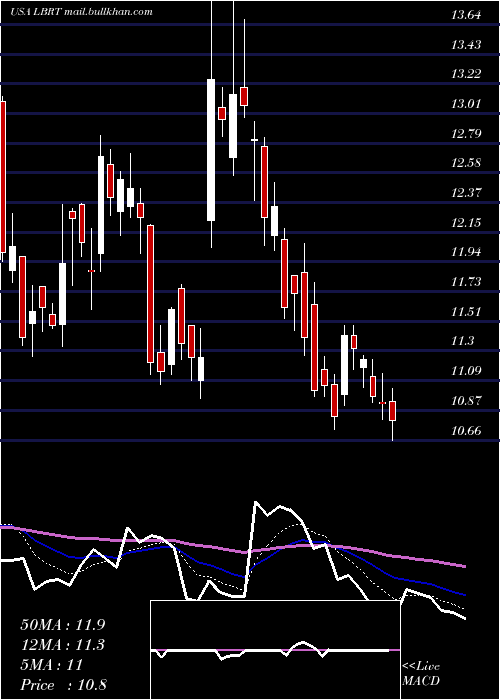Click the '<<Live MACD' label

(x=421, y=673)
